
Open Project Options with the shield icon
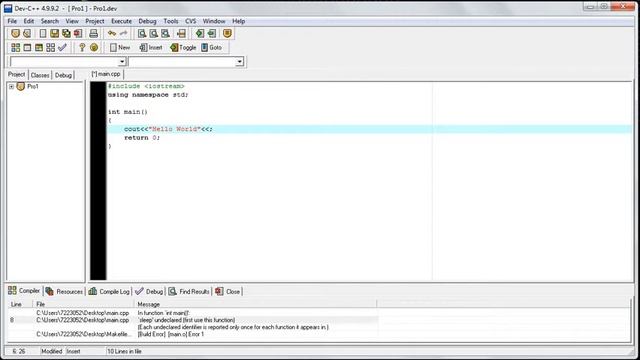coord(227,33)
